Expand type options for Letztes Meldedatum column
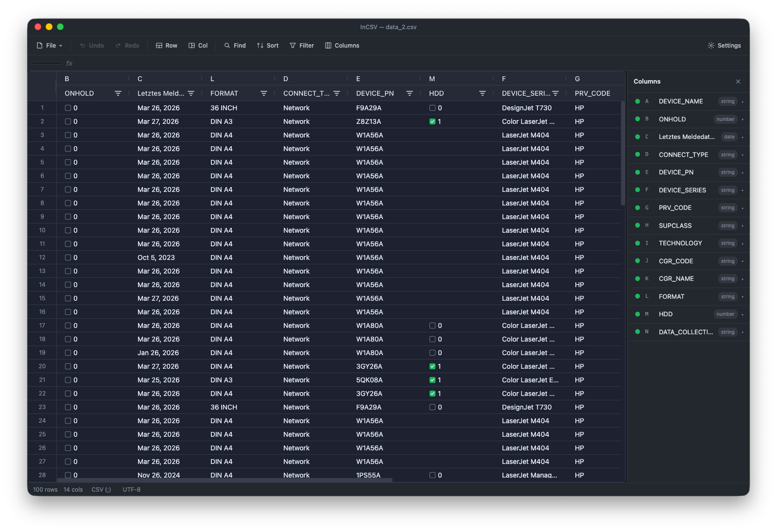The image size is (777, 532). point(742,137)
